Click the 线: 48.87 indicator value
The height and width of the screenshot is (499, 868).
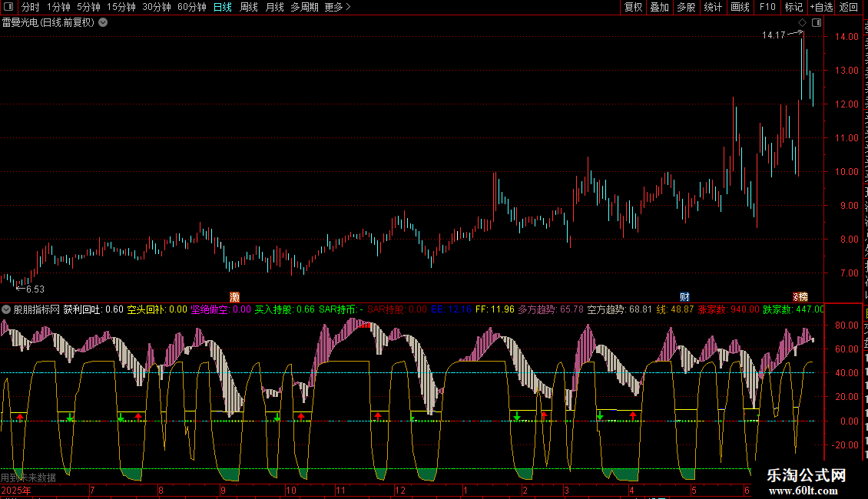click(674, 310)
